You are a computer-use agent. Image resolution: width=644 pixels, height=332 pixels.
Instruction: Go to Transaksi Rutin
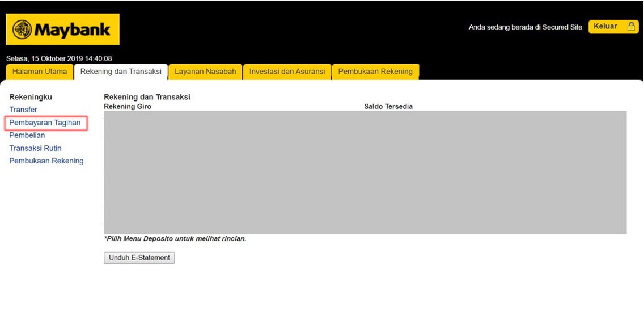click(35, 148)
